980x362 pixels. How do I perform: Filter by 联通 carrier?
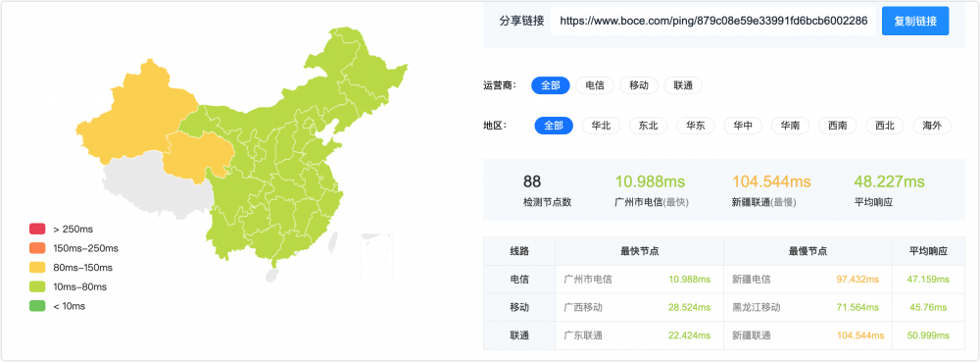point(683,85)
